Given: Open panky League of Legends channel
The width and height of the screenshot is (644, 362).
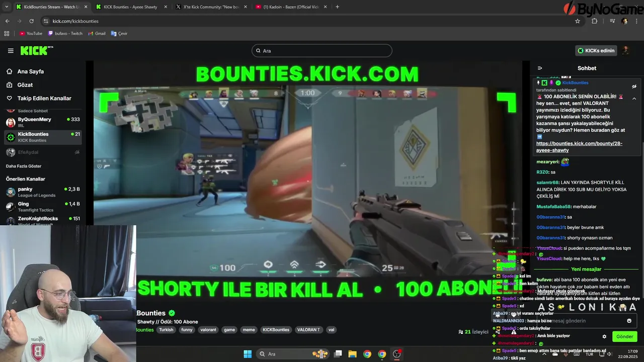Looking at the screenshot, I should tap(43, 192).
